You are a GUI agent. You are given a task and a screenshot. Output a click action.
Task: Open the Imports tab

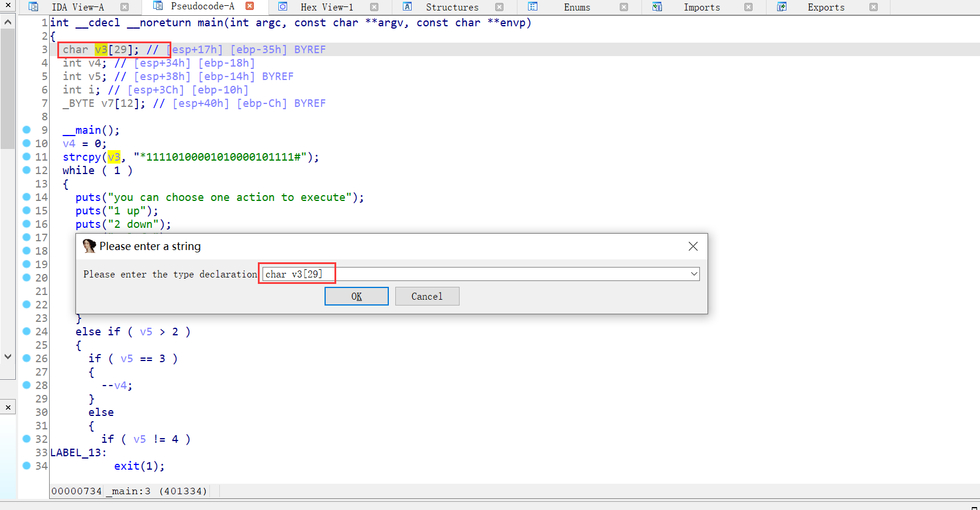pos(702,8)
